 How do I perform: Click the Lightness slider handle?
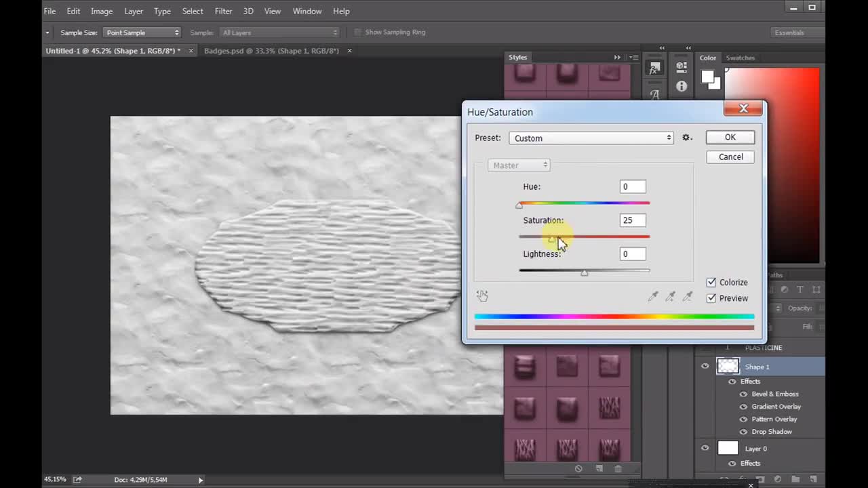[x=585, y=273]
